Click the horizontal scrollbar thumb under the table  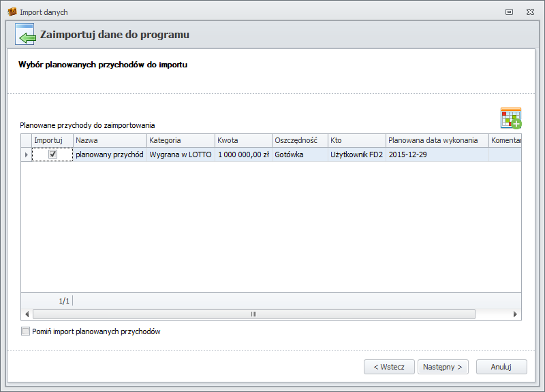[253, 314]
